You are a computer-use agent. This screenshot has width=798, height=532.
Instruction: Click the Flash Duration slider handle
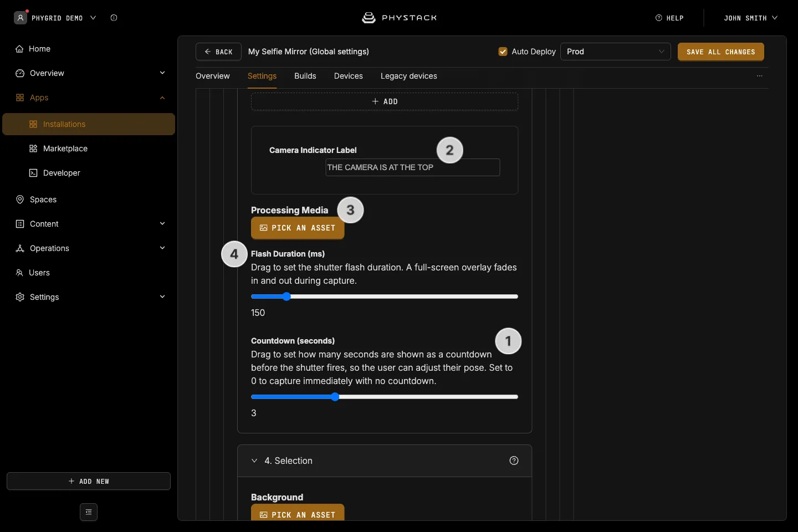pos(287,296)
